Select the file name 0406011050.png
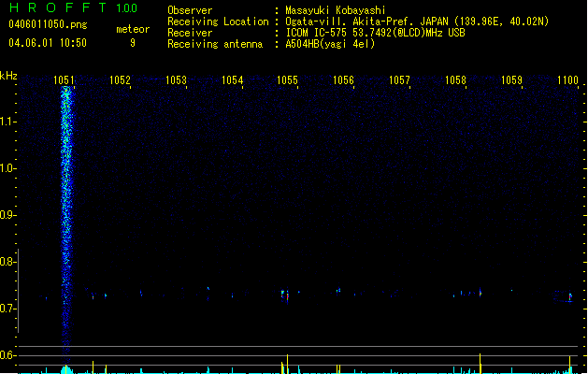The height and width of the screenshot is (374, 588). (48, 24)
